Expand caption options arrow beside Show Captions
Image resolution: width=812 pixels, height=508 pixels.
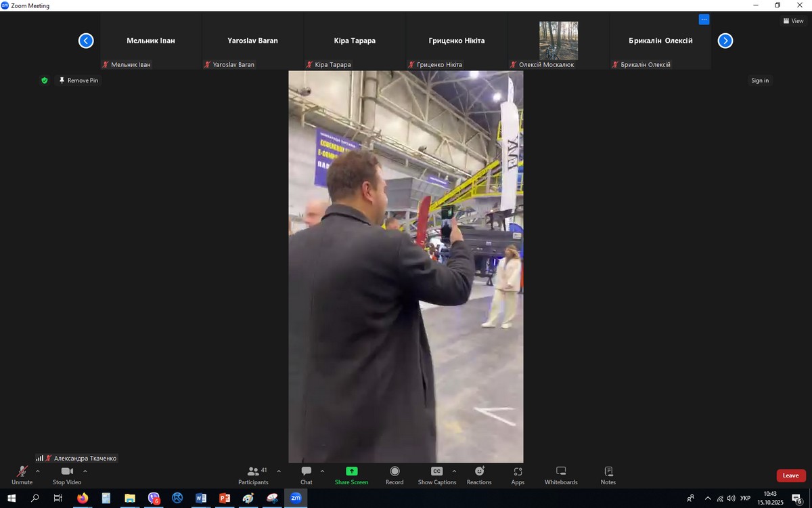[454, 471]
